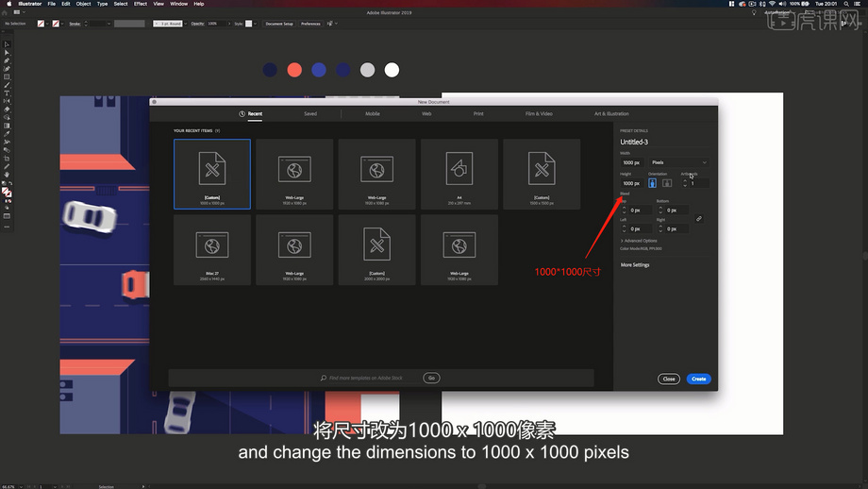The width and height of the screenshot is (868, 489).
Task: Click the Home icon in the app bar
Action: pyautogui.click(x=6, y=12)
